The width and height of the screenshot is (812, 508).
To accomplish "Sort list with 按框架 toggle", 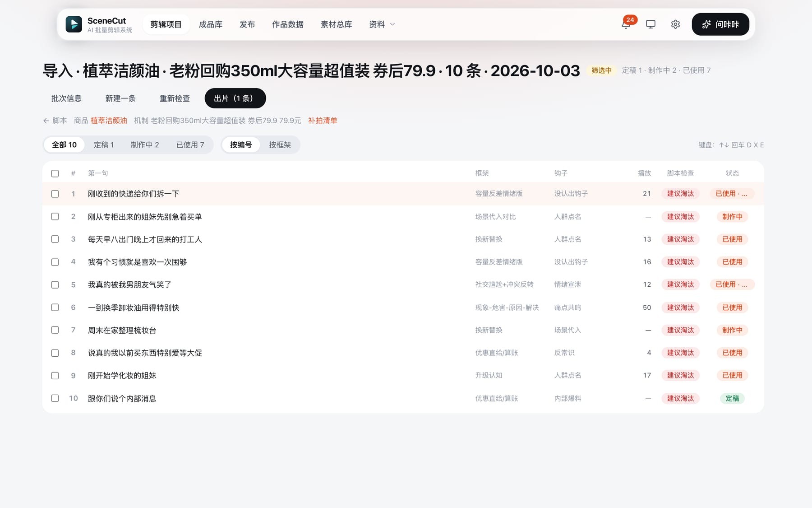I will 280,145.
